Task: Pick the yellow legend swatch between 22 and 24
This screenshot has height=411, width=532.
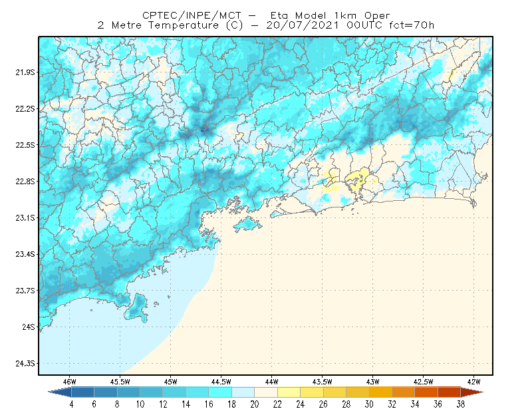Action: pos(289,392)
